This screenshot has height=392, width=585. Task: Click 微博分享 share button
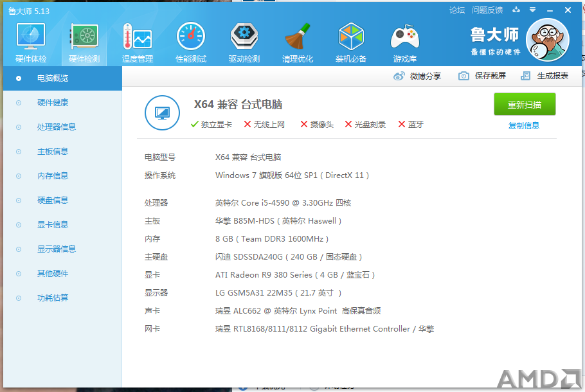click(x=417, y=76)
